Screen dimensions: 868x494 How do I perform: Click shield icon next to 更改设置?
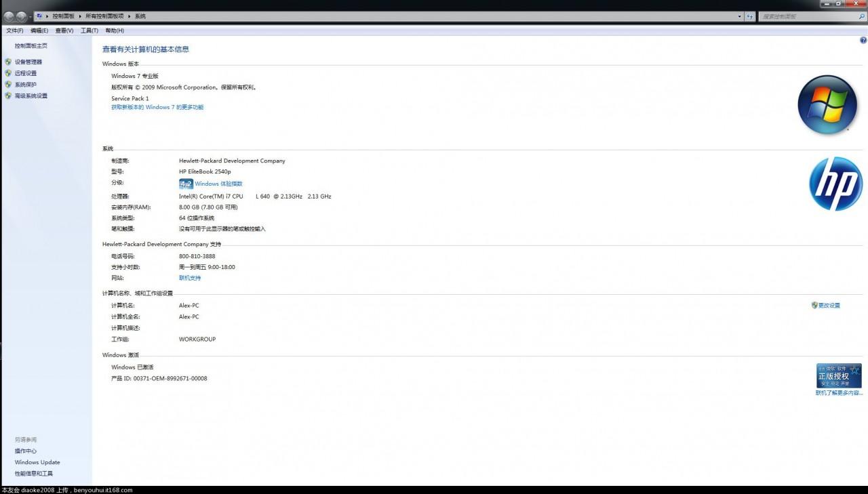pos(814,306)
